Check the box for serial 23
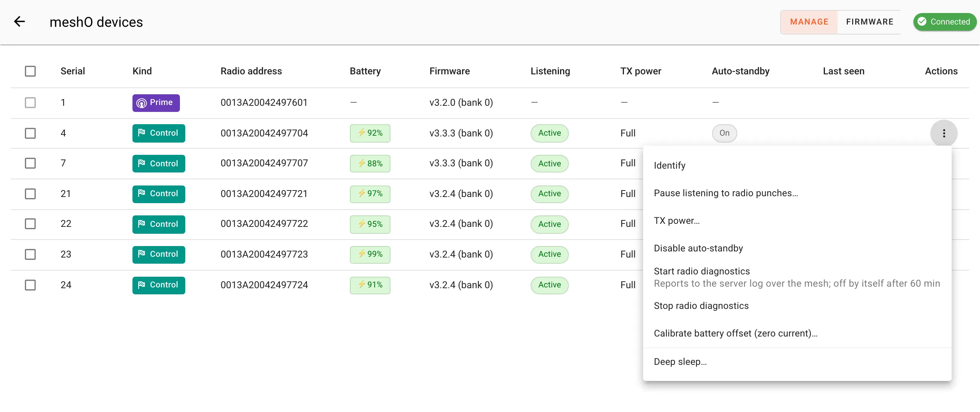 (x=30, y=254)
